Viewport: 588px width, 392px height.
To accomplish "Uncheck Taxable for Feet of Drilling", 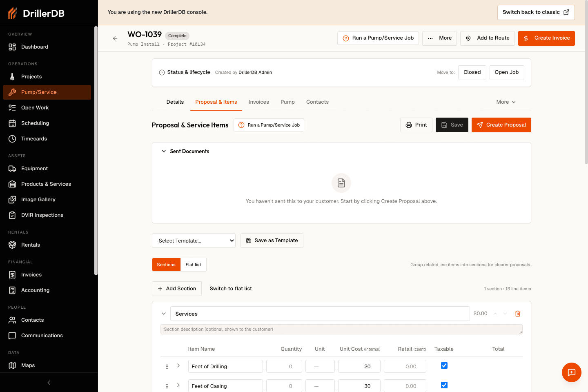I will tap(444, 365).
